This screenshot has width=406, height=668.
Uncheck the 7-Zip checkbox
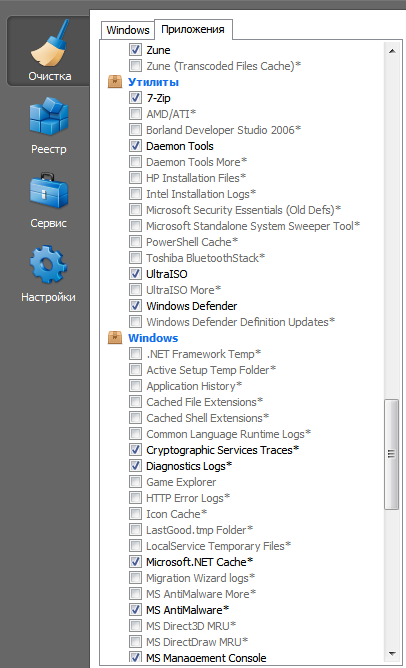[x=135, y=98]
